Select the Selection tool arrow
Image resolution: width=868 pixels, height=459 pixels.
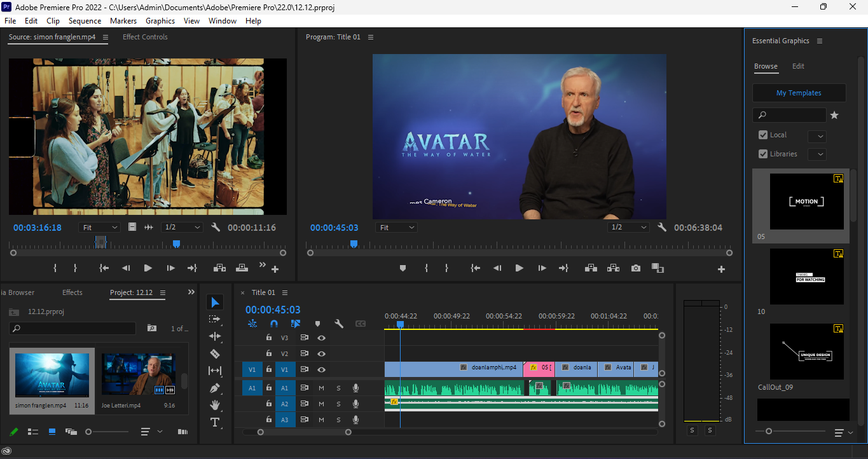pos(215,302)
